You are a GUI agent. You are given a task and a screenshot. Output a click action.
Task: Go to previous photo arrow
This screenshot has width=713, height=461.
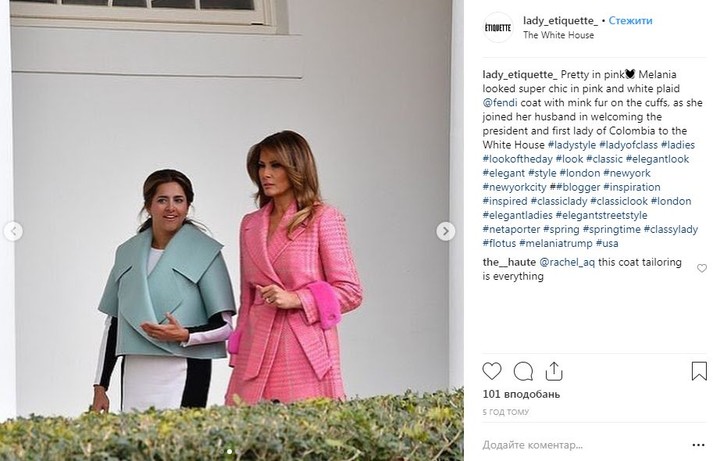[13, 231]
